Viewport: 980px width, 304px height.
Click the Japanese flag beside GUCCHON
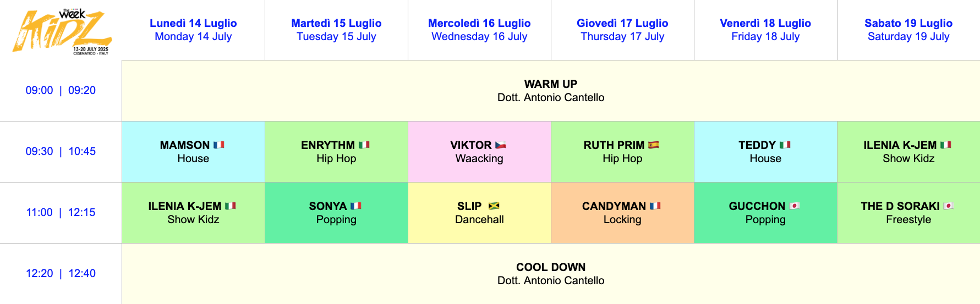(795, 206)
